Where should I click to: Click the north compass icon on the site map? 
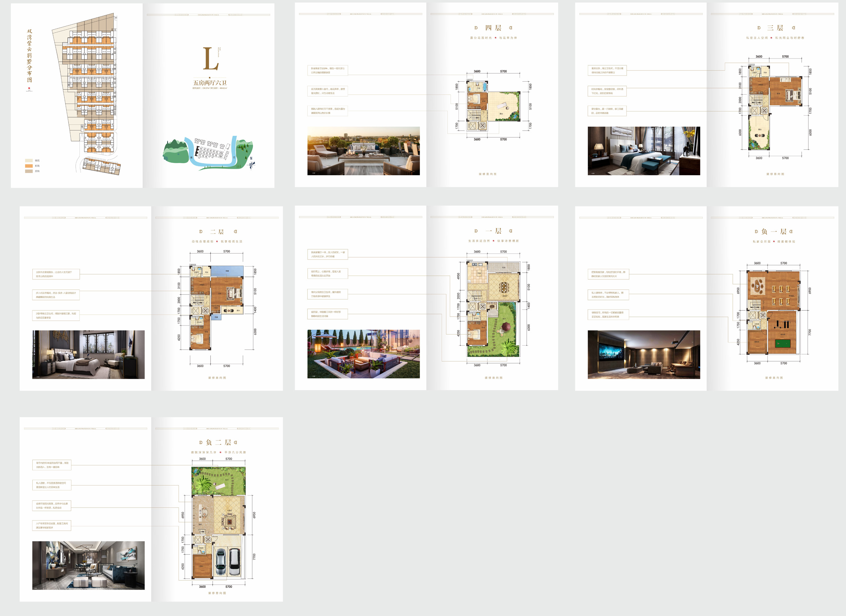pos(251,164)
